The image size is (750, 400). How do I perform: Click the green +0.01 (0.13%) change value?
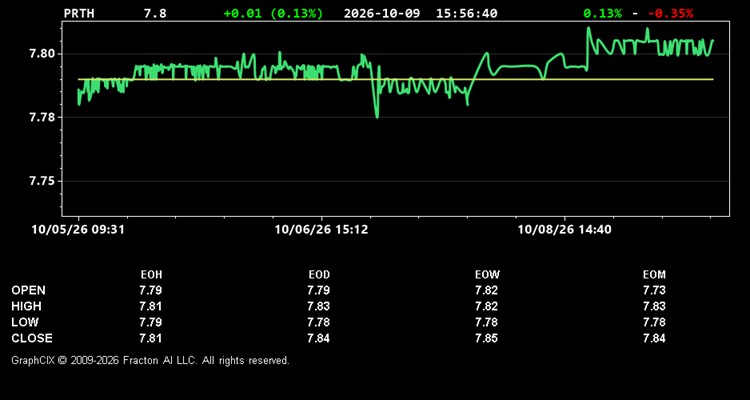(x=273, y=13)
